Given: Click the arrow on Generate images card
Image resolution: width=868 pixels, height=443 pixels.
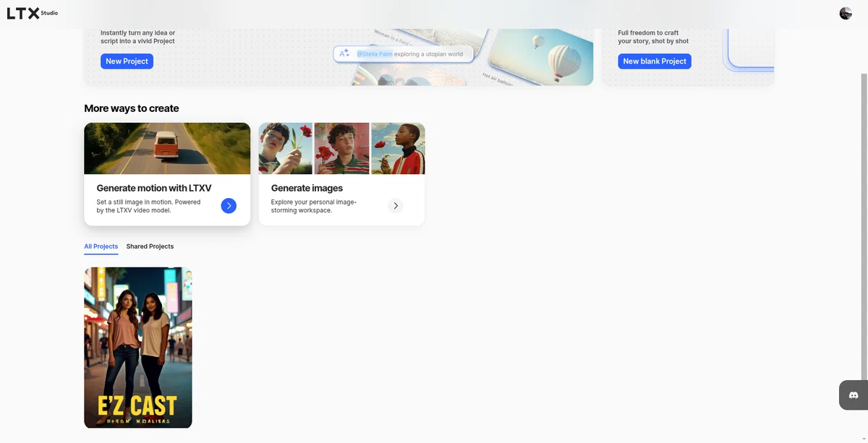Looking at the screenshot, I should [x=395, y=206].
